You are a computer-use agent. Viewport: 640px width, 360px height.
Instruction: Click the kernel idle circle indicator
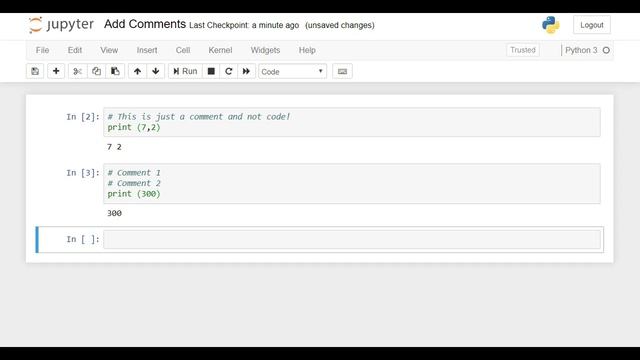coord(606,50)
